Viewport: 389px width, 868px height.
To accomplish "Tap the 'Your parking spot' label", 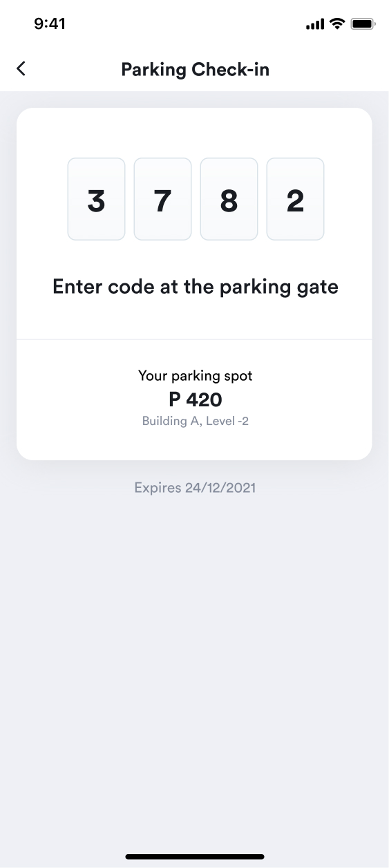I will [196, 377].
